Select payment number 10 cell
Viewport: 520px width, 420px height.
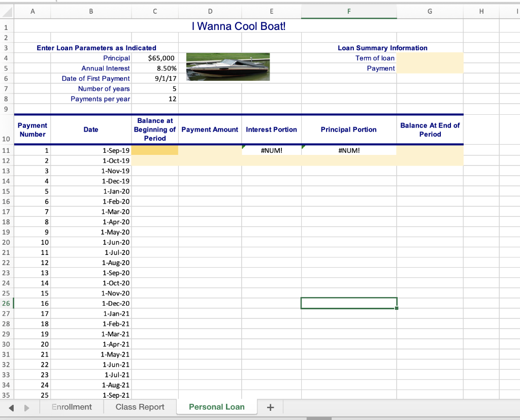(x=32, y=242)
